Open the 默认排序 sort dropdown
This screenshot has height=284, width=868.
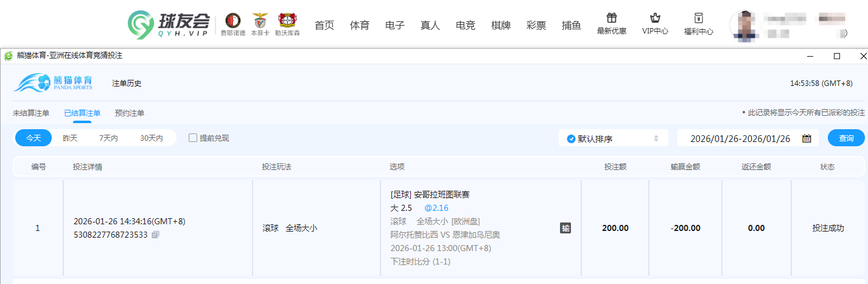coord(614,138)
